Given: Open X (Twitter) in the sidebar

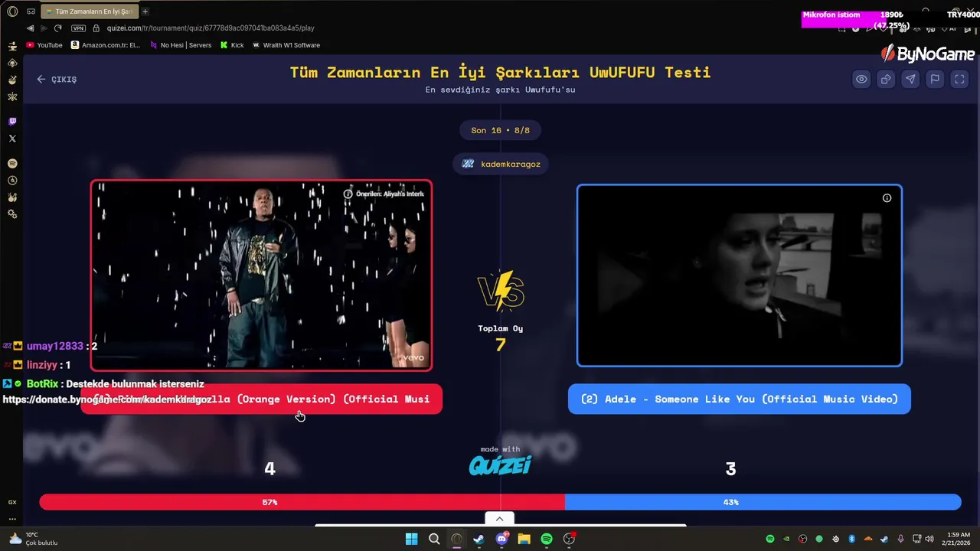Looking at the screenshot, I should point(12,139).
